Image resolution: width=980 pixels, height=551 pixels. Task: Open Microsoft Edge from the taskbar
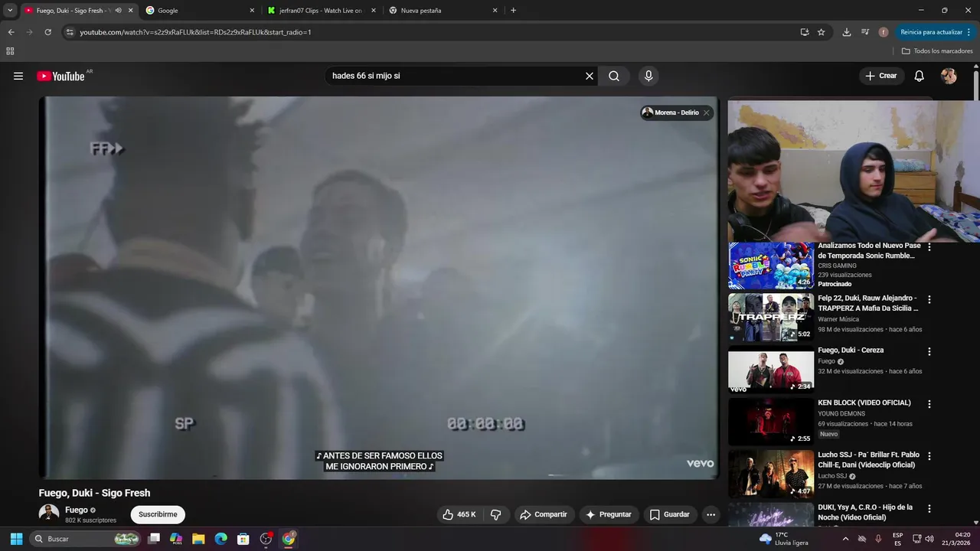pos(220,539)
